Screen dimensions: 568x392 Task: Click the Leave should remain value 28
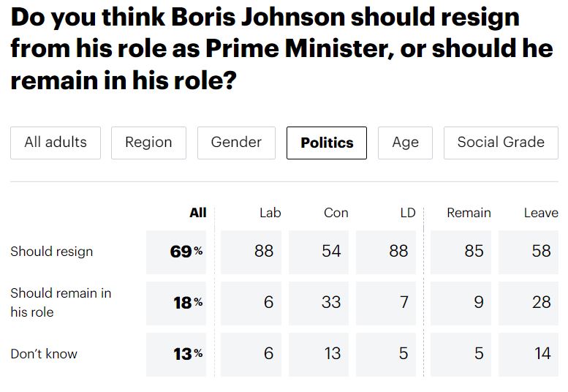point(541,302)
